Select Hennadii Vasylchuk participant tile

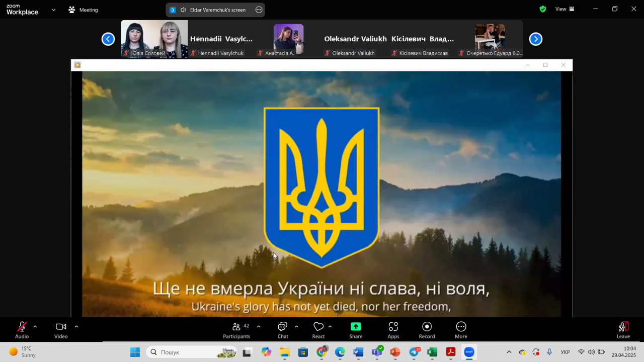click(x=221, y=39)
